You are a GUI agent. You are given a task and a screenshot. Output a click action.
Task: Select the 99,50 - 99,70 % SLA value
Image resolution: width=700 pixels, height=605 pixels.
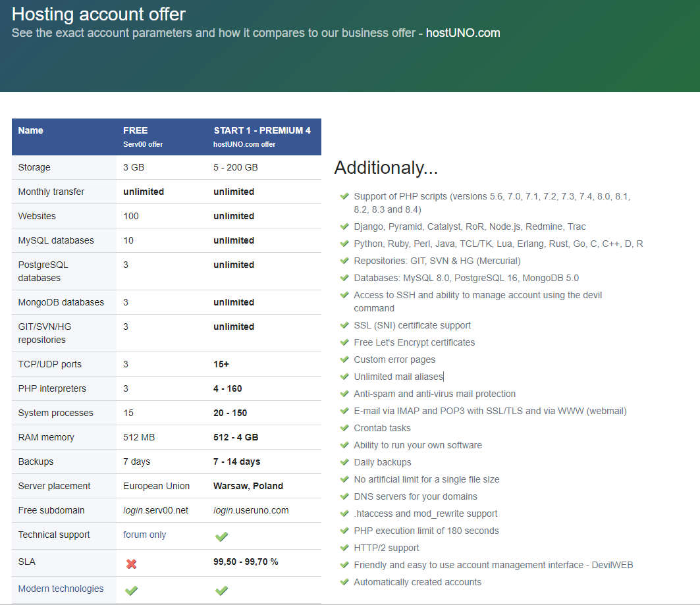[x=246, y=562]
